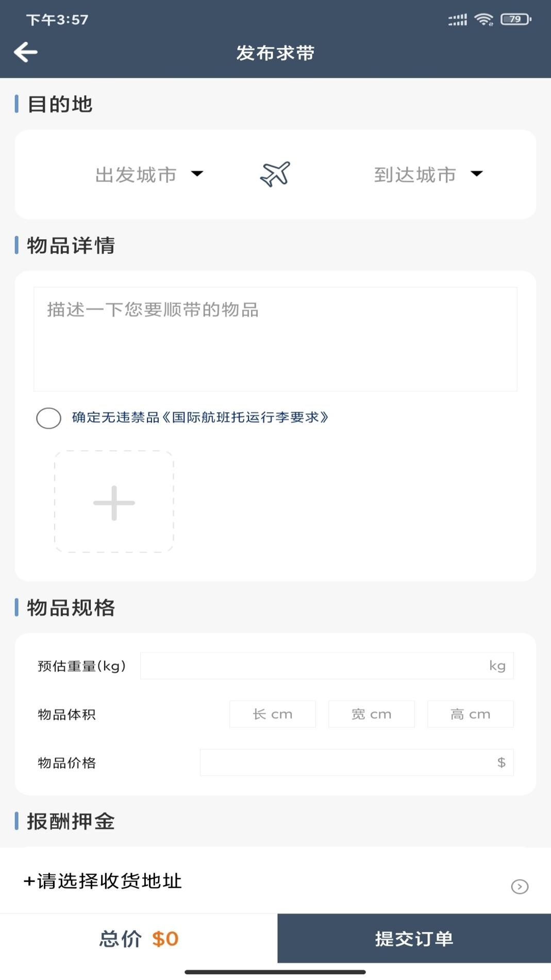Tap the circled arrow beside delivery address
Screen dimensions: 551x980
(x=519, y=886)
